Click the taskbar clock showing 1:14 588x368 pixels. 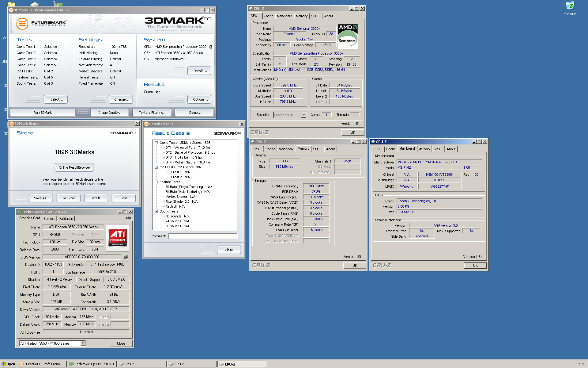coord(580,364)
